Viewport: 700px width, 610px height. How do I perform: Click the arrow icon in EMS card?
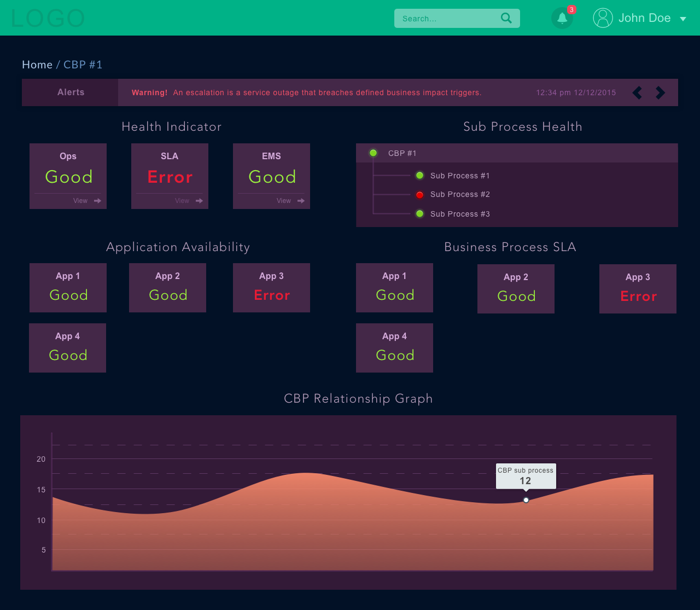pos(301,201)
